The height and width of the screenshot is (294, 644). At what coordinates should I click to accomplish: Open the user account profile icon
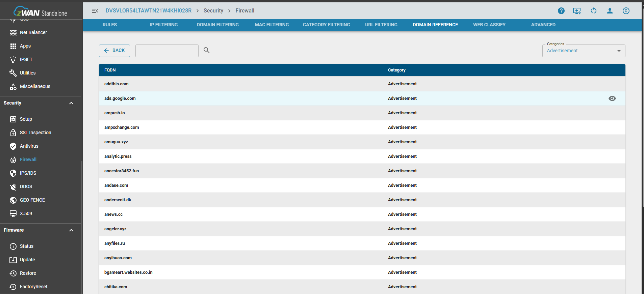click(610, 11)
